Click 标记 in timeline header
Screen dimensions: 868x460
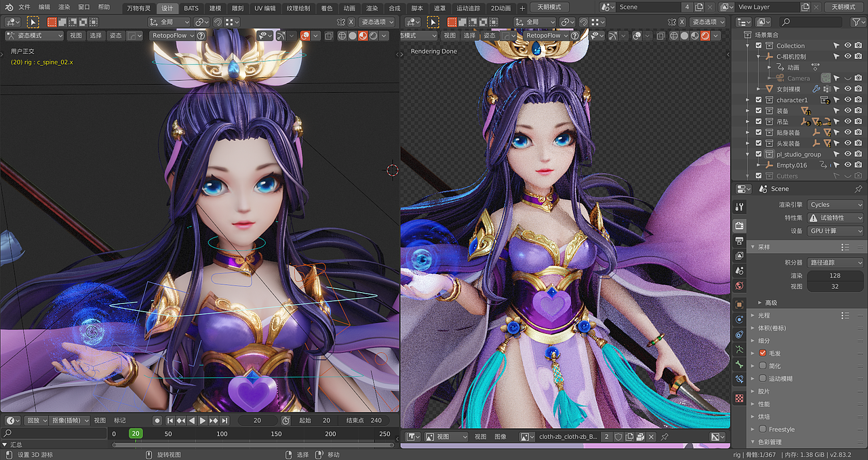(x=120, y=421)
